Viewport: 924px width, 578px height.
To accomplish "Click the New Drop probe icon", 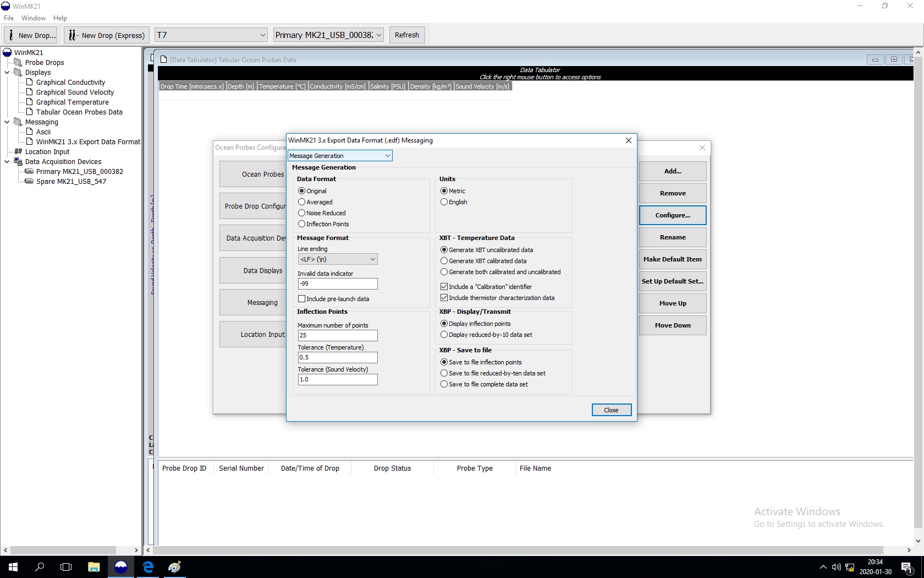I will (11, 35).
